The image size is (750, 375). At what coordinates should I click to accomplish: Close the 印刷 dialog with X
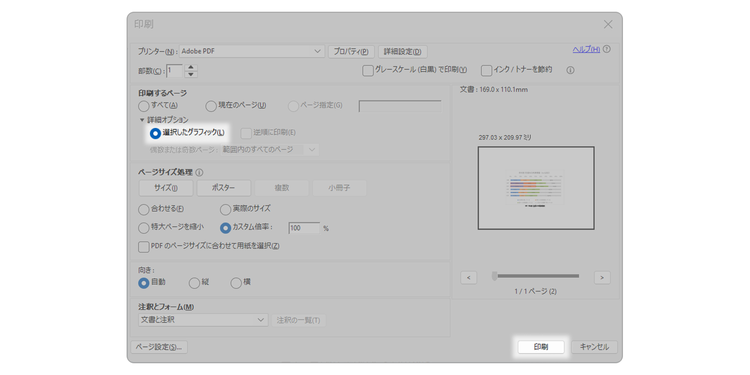pos(608,24)
